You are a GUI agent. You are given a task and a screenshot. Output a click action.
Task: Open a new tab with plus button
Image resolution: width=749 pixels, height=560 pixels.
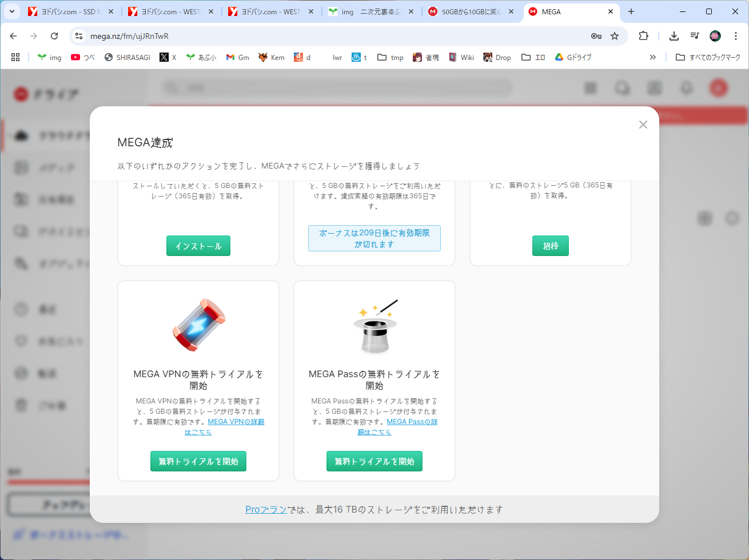point(631,11)
